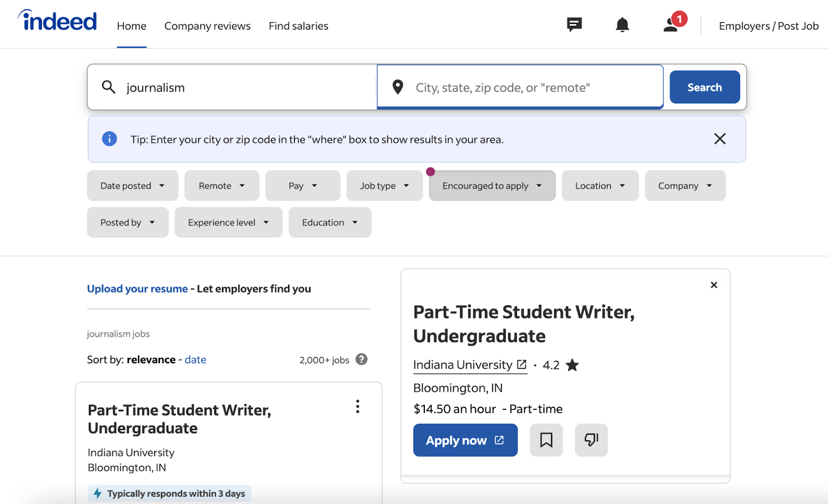This screenshot has height=504, width=828.
Task: Click the external link icon by Indiana University
Action: click(522, 365)
